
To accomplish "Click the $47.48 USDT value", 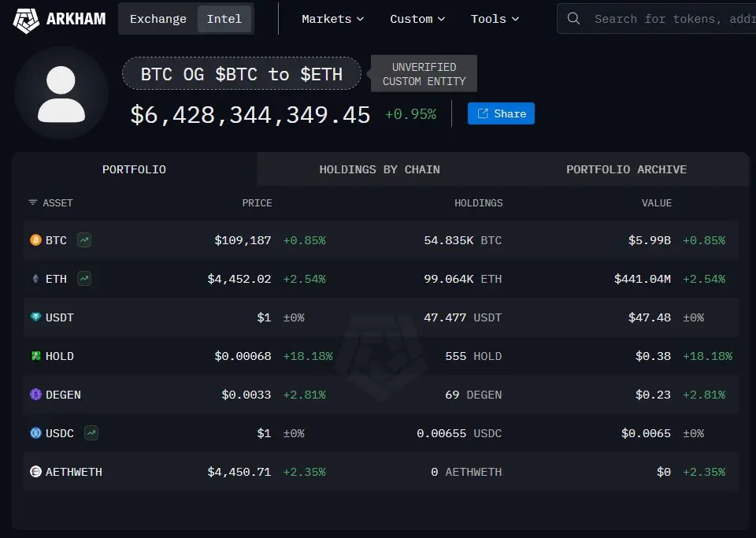I will click(x=650, y=317).
